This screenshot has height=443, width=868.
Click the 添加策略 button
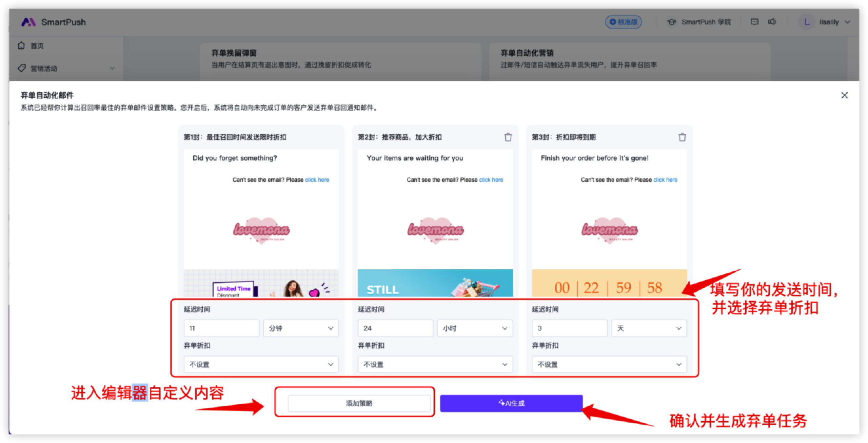tap(359, 403)
